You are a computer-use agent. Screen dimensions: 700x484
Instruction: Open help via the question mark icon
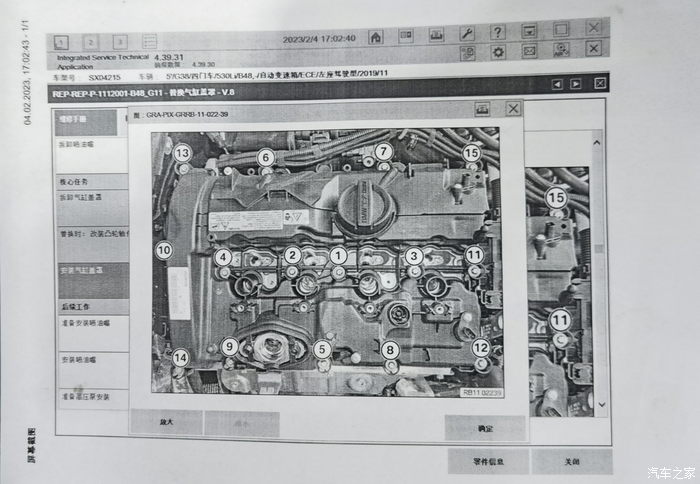(x=498, y=32)
